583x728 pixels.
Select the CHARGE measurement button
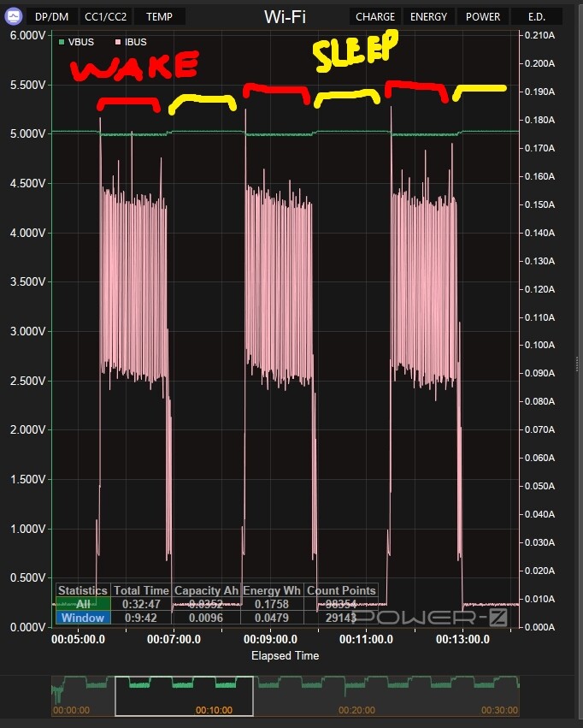pos(375,16)
